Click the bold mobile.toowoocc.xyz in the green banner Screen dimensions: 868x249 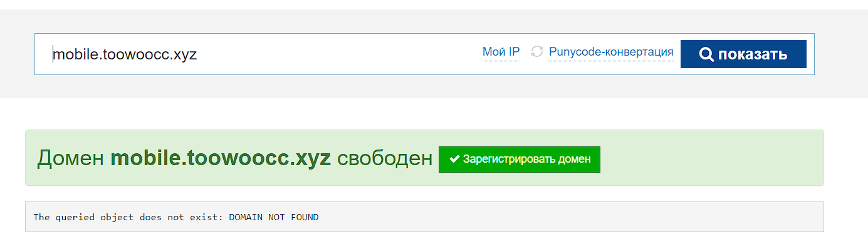tap(221, 158)
